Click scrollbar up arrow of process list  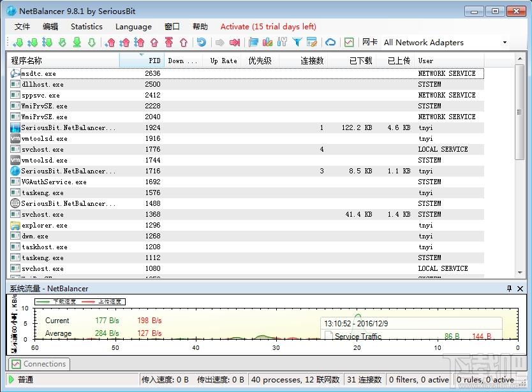coord(519,59)
